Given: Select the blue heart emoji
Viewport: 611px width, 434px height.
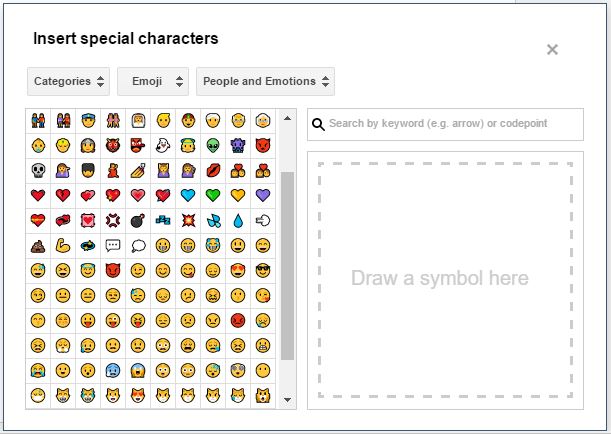Looking at the screenshot, I should pyautogui.click(x=187, y=196).
